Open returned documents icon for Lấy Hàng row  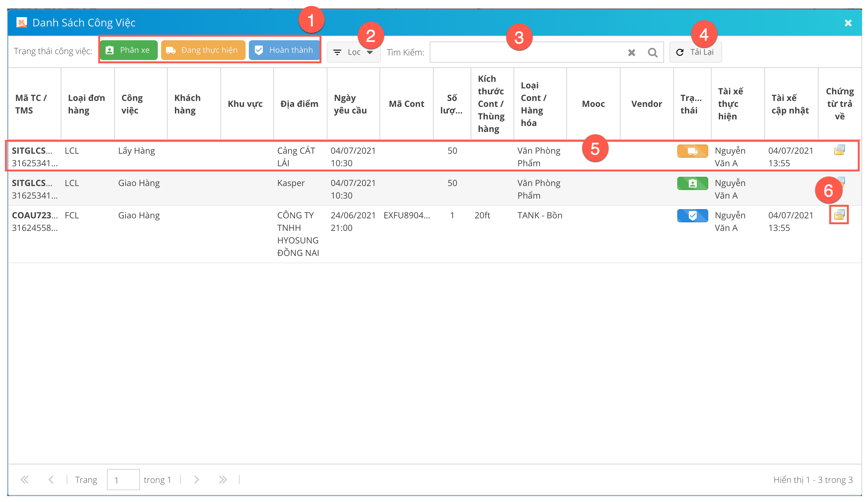(839, 150)
